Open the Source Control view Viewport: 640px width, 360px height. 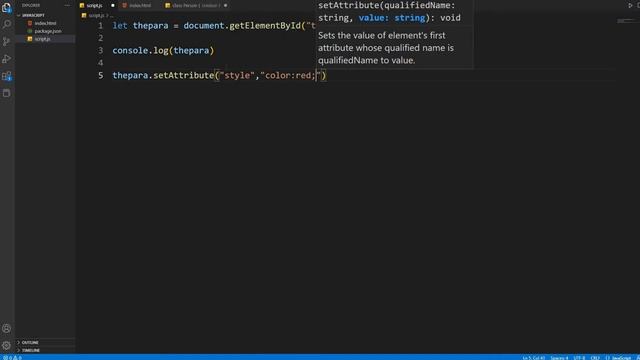7,42
